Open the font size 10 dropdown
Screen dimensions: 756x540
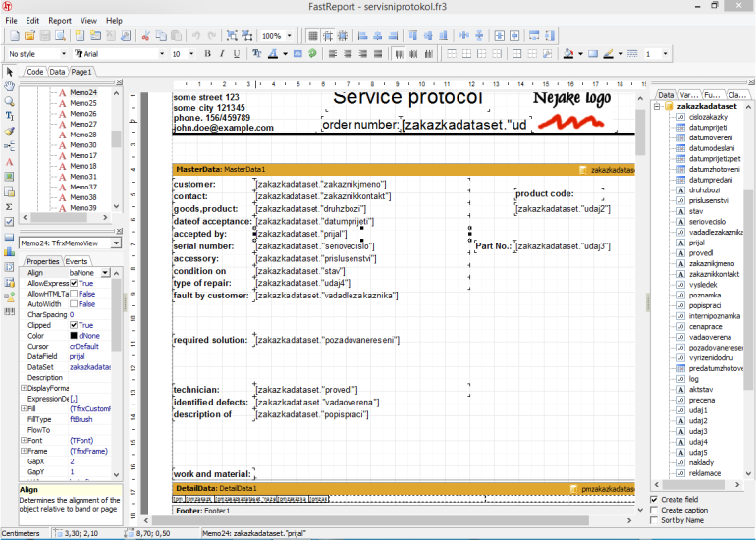(x=191, y=54)
